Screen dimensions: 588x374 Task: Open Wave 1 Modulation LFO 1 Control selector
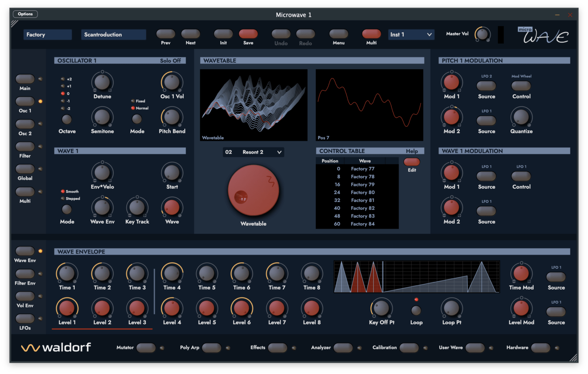point(521,176)
